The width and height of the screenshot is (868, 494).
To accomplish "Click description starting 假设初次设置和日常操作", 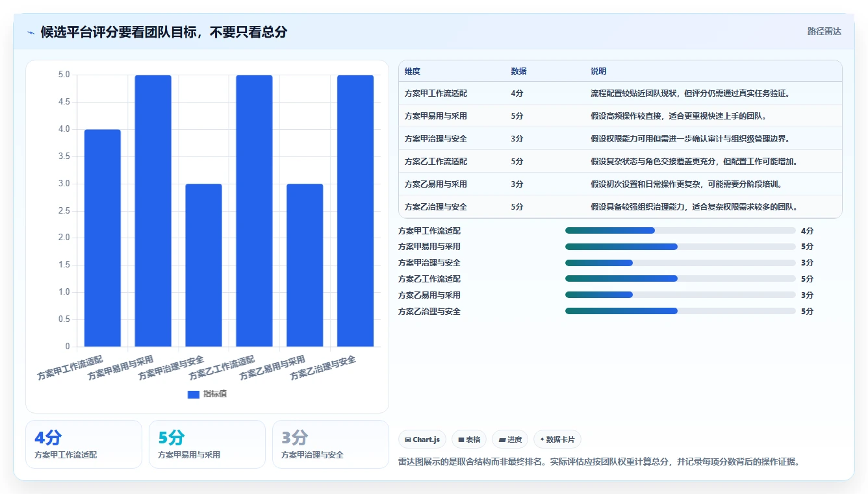I will coord(686,184).
